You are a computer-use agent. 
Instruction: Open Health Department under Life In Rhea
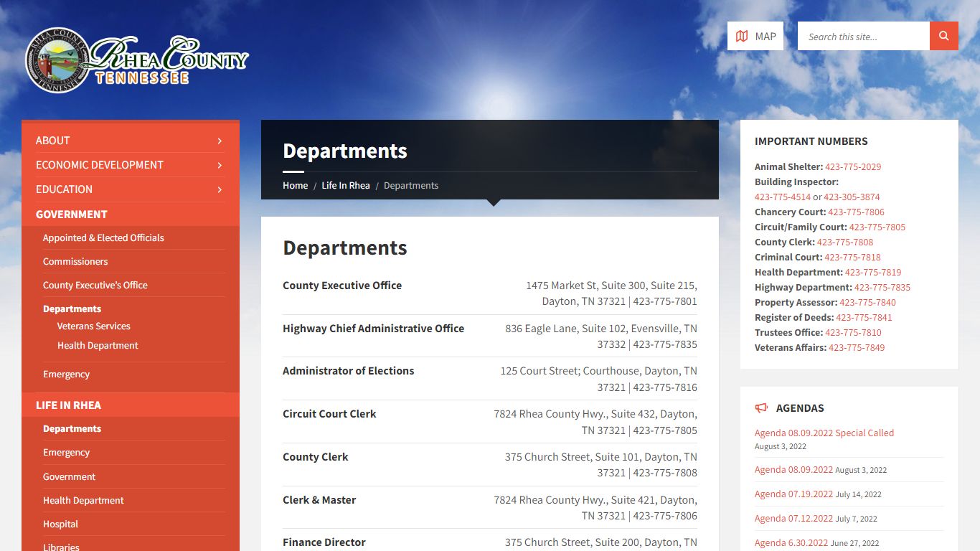click(x=83, y=500)
